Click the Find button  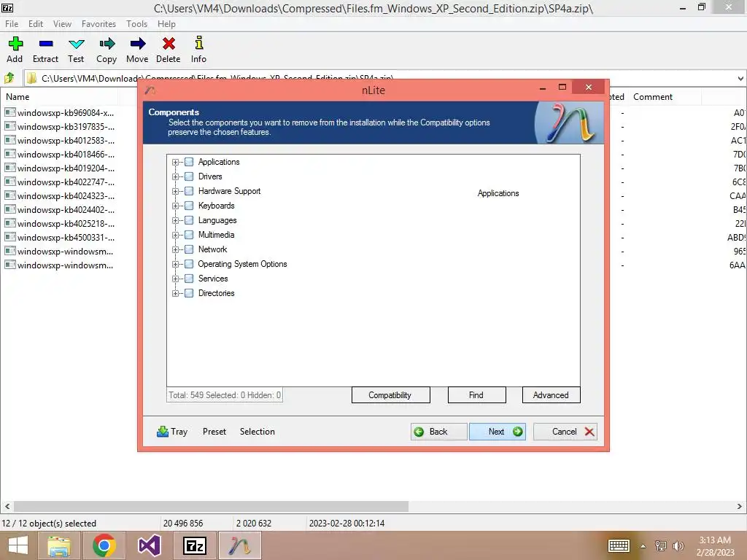click(x=476, y=394)
